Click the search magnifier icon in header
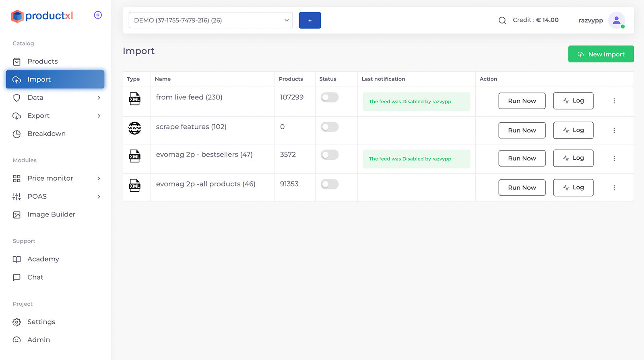644x362 pixels. point(502,21)
